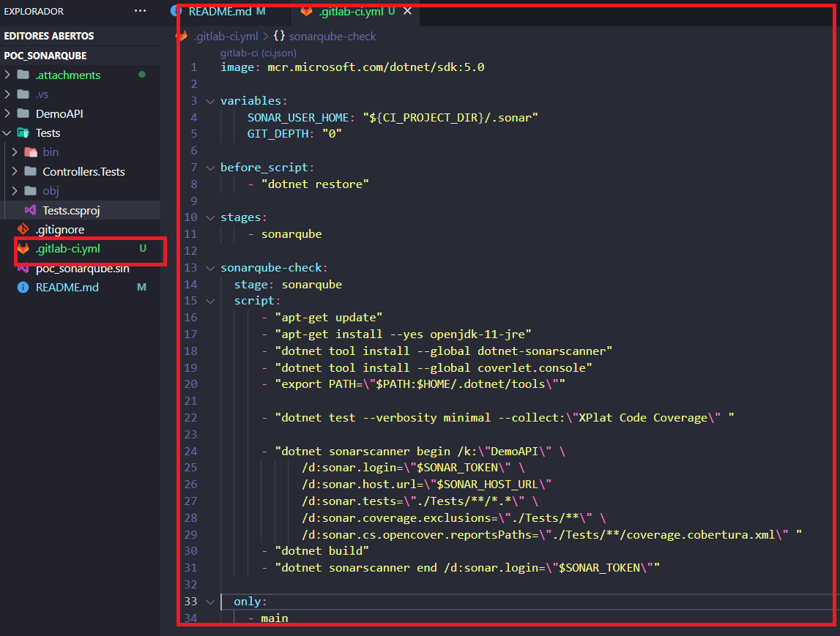Open the .gitignore file
This screenshot has height=636, width=840.
coord(81,230)
